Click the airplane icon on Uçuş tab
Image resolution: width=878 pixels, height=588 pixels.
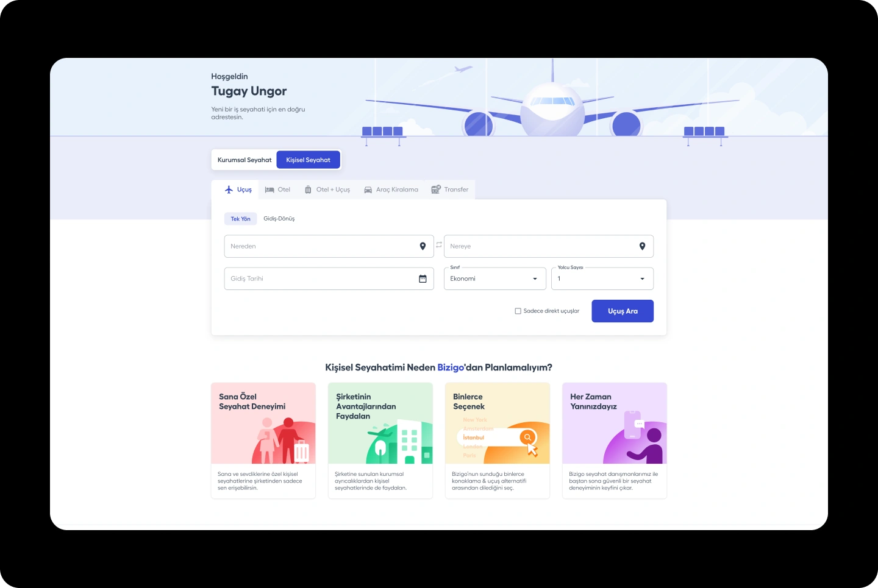click(x=229, y=190)
